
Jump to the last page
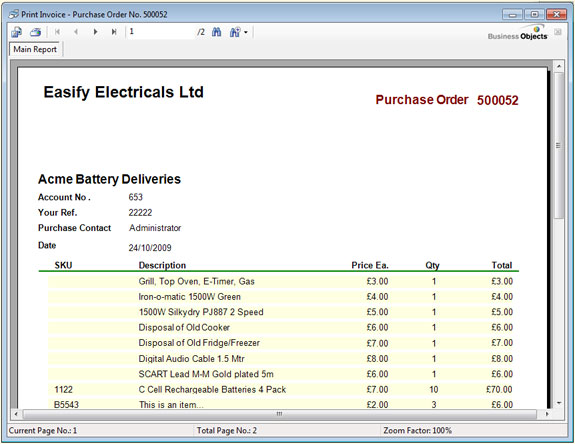(114, 32)
